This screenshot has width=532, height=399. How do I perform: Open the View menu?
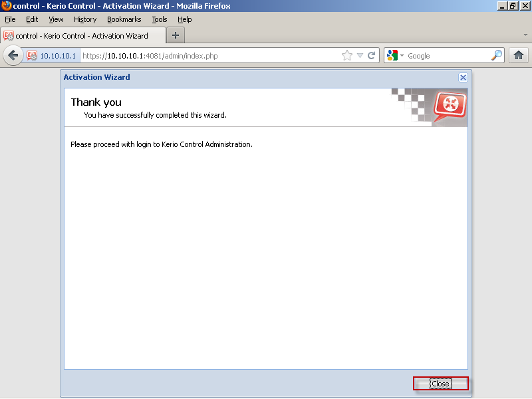[x=56, y=19]
